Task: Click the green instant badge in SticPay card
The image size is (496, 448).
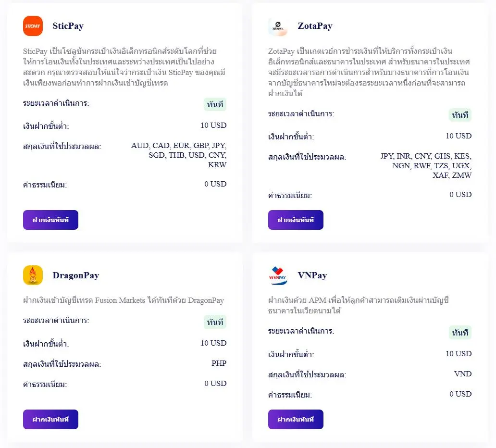Action: point(215,104)
